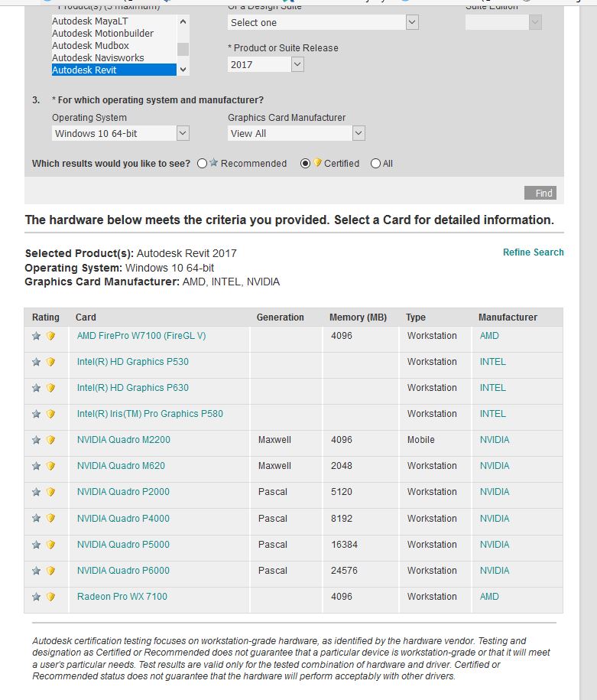Click star icon in Quadro M620 row
The image size is (597, 700).
click(x=36, y=466)
